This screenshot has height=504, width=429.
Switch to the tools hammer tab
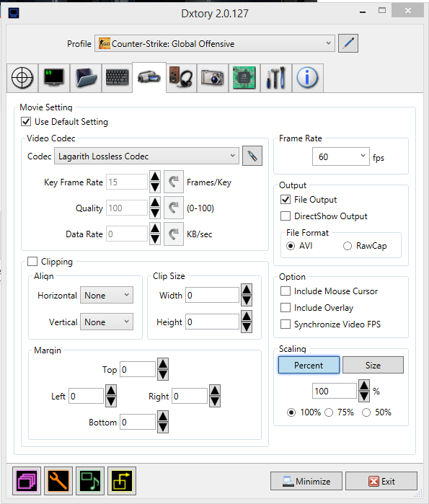click(x=276, y=78)
